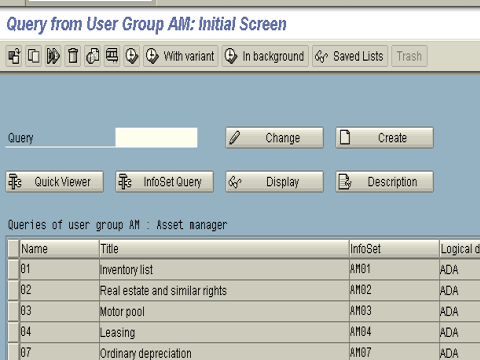Viewport: 480px width, 360px height.
Task: Click the change user group toolbar icon
Action: (x=14, y=56)
